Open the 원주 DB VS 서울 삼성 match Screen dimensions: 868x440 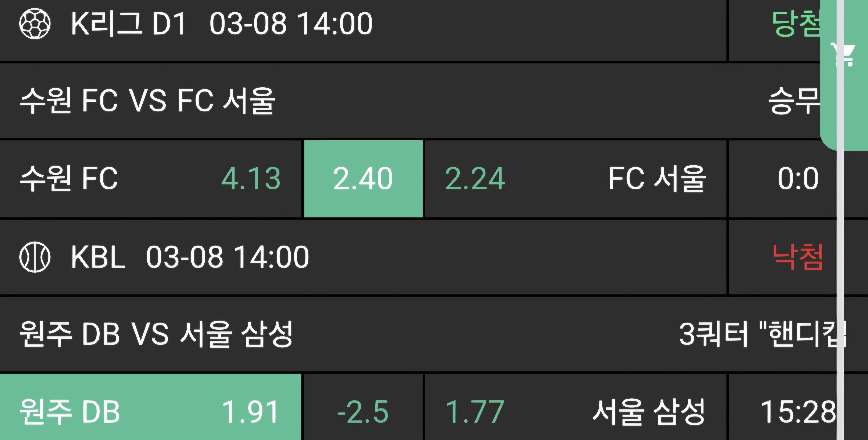pyautogui.click(x=156, y=334)
